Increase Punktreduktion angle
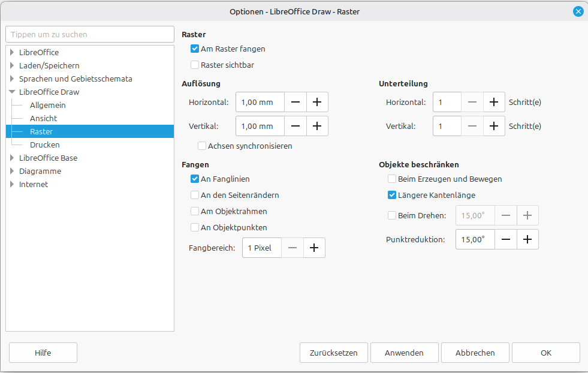 [x=527, y=239]
